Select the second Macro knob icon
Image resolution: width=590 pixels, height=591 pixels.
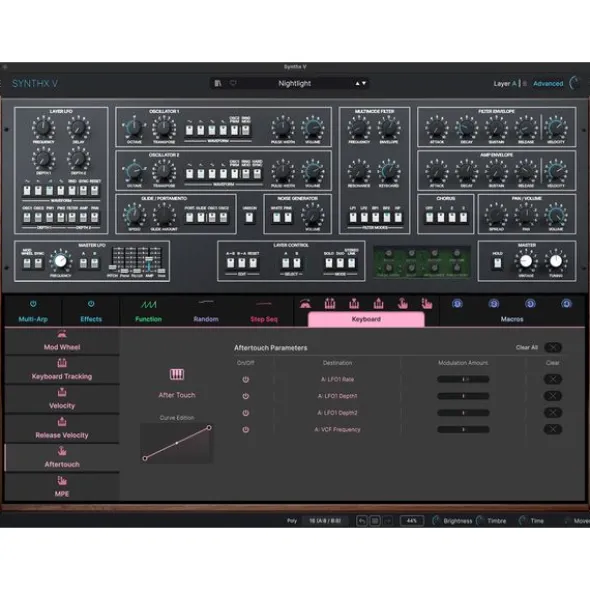point(493,303)
